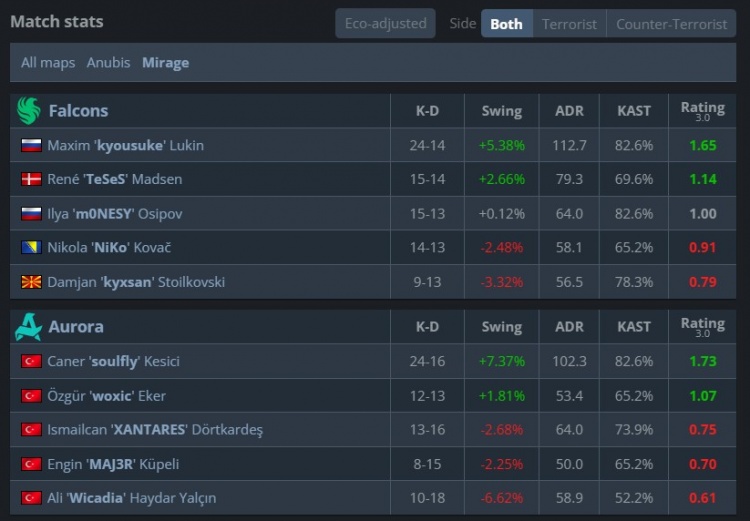Click the Macedonian flag beside kyxsan
The width and height of the screenshot is (750, 521).
[x=31, y=282]
